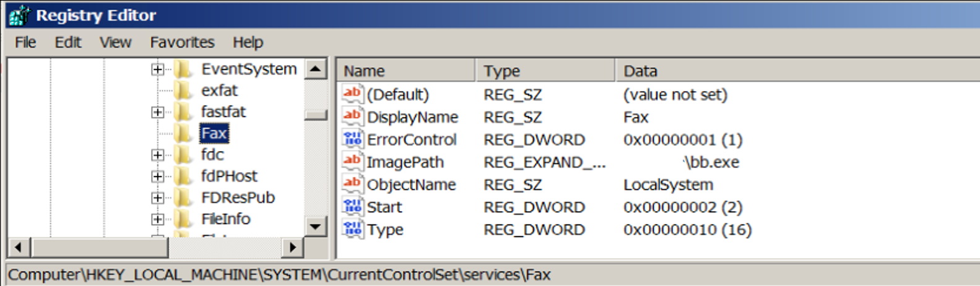
Task: Click the Start DWORD value icon
Action: pyautogui.click(x=352, y=207)
